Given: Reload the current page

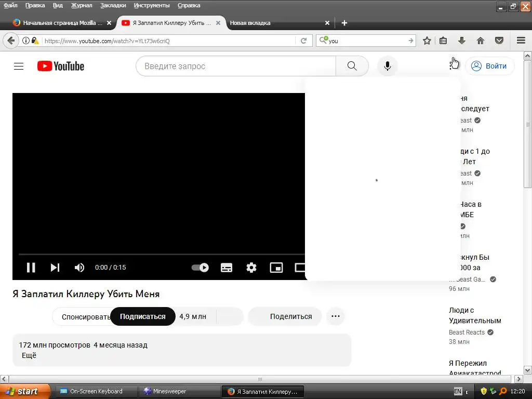Looking at the screenshot, I should 303,41.
